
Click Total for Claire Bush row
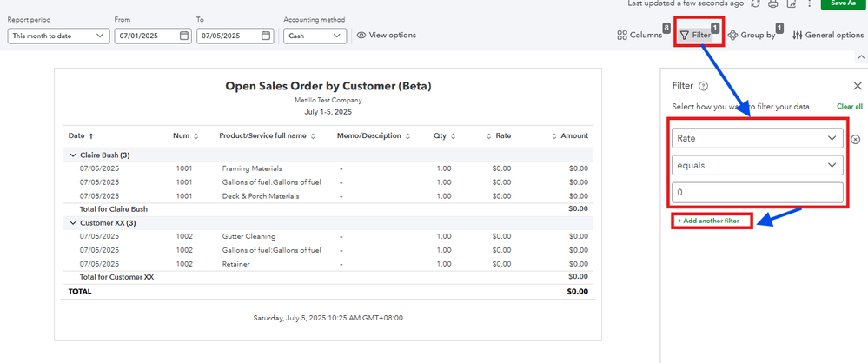328,209
